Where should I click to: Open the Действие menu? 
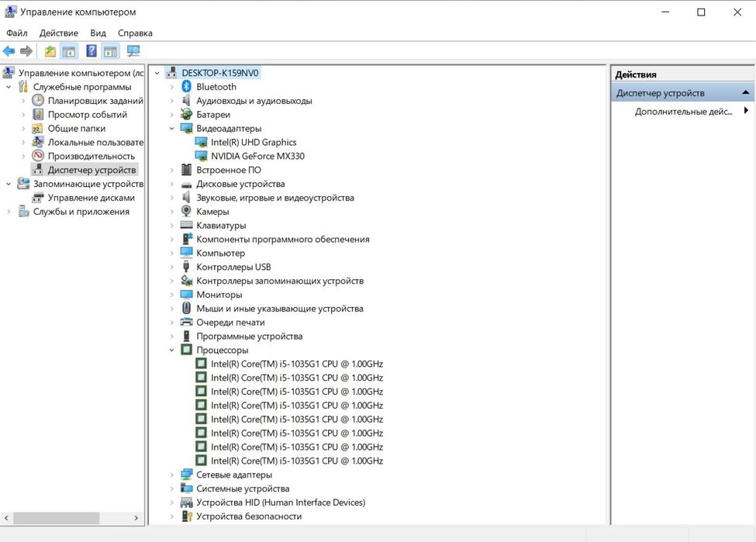(x=59, y=33)
